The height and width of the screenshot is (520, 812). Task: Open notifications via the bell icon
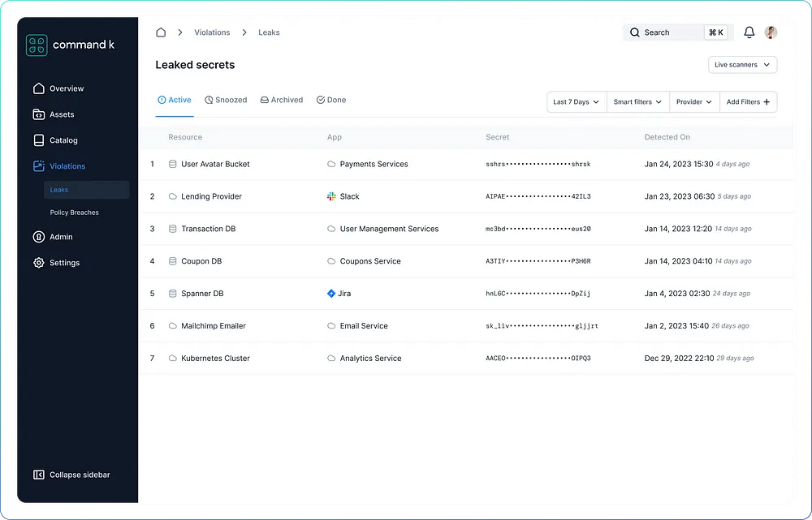point(749,32)
